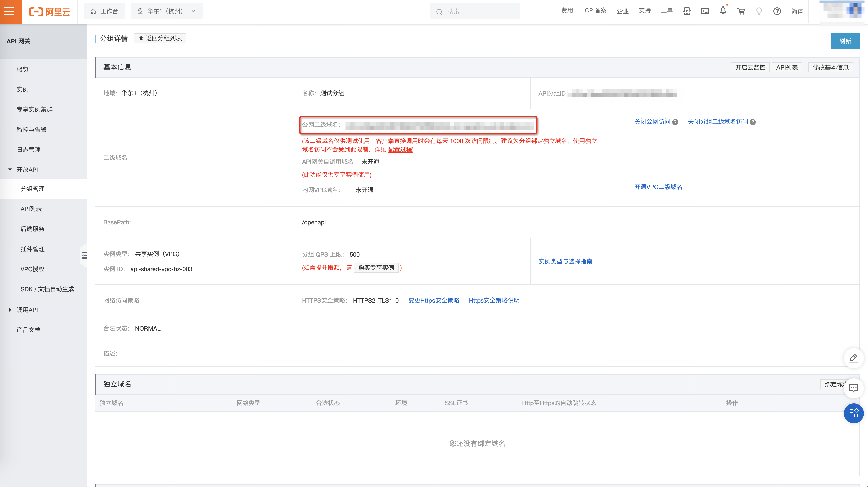868x487 pixels.
Task: Click the help question mark icon
Action: pyautogui.click(x=777, y=11)
